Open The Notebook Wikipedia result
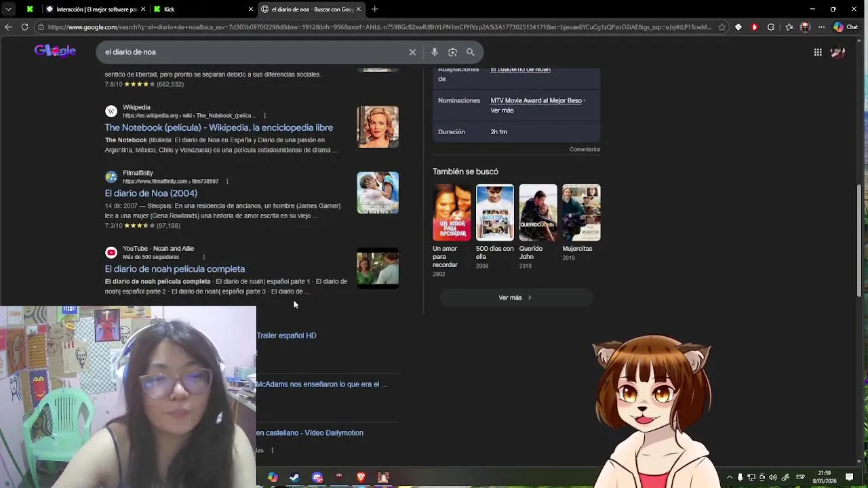The height and width of the screenshot is (488, 868). tap(218, 127)
